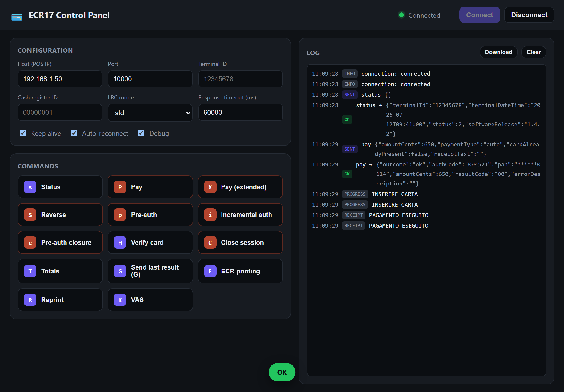Click the 'X' Pay (extended) icon
The height and width of the screenshot is (392, 564).
point(210,187)
